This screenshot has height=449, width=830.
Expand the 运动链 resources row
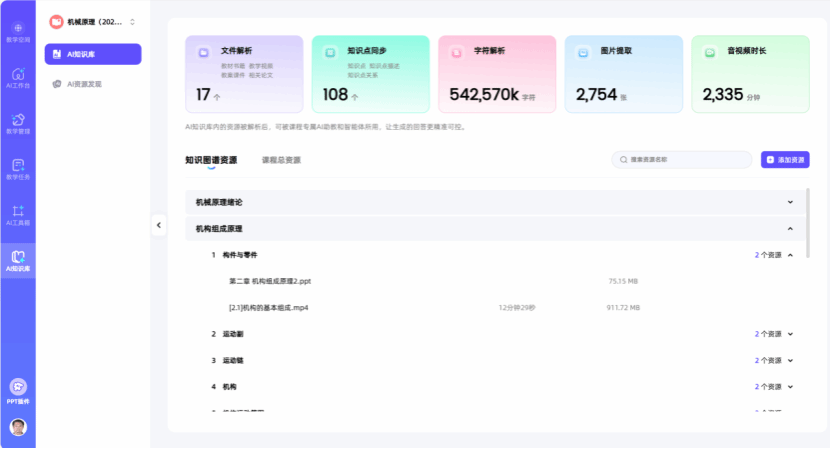point(790,360)
